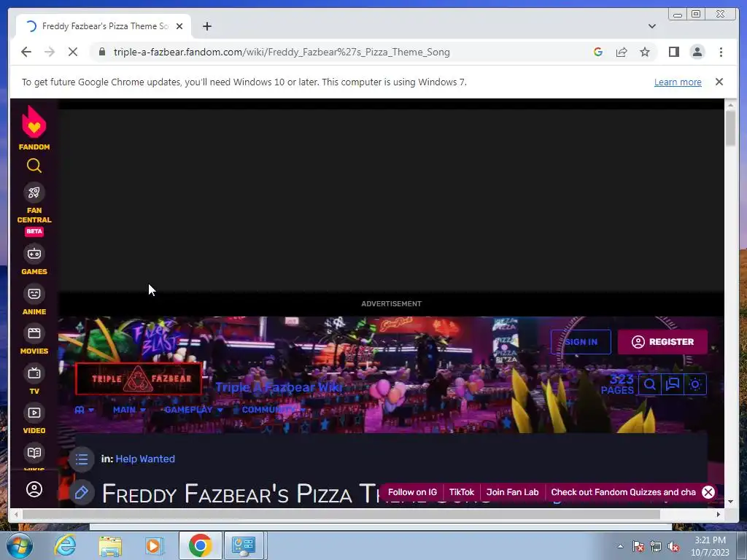Click the Triple Fazbear wiki logo
Image resolution: width=747 pixels, height=560 pixels.
(x=139, y=378)
